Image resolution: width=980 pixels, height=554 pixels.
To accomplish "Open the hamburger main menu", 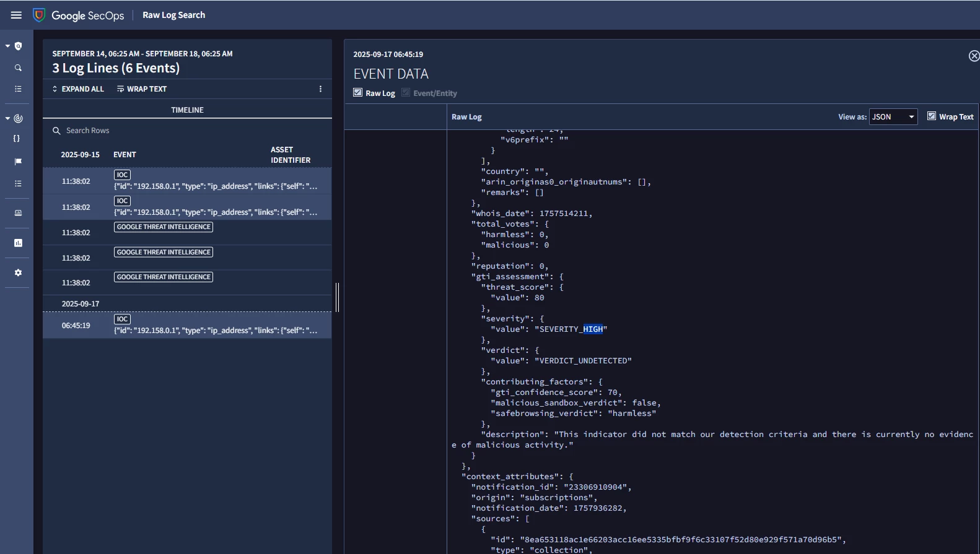I will tap(16, 15).
